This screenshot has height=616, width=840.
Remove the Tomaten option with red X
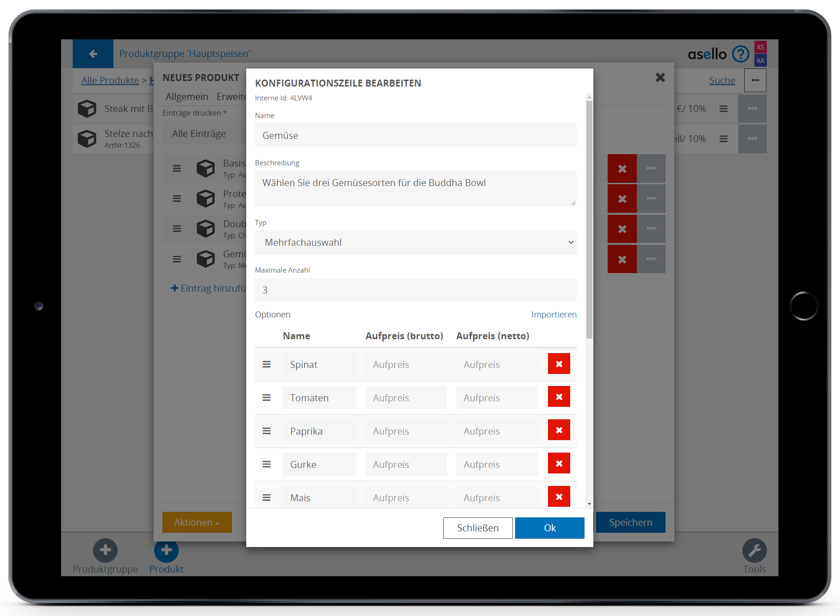559,397
